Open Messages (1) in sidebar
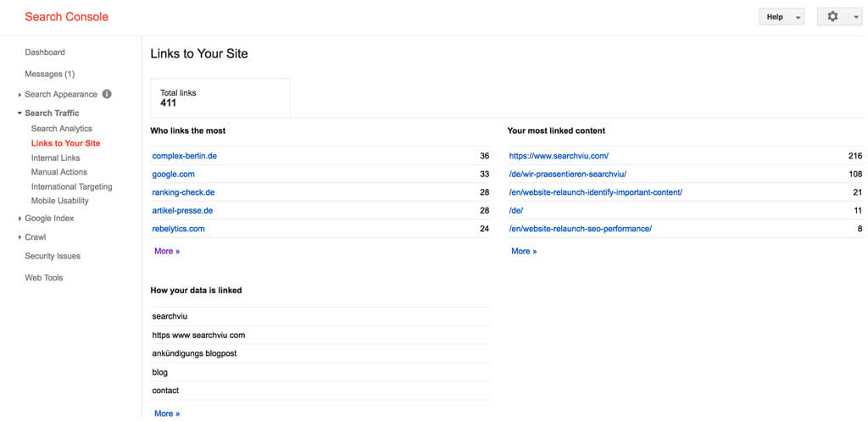The image size is (868, 422). click(50, 74)
